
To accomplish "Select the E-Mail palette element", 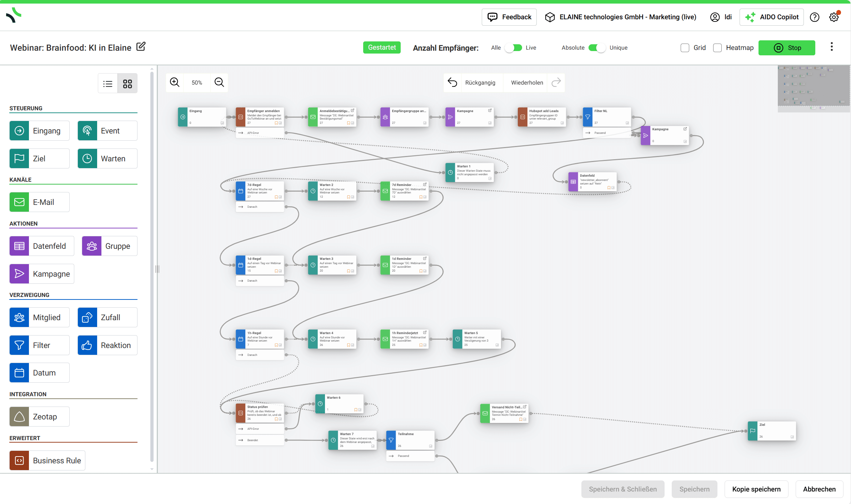I will pos(39,202).
